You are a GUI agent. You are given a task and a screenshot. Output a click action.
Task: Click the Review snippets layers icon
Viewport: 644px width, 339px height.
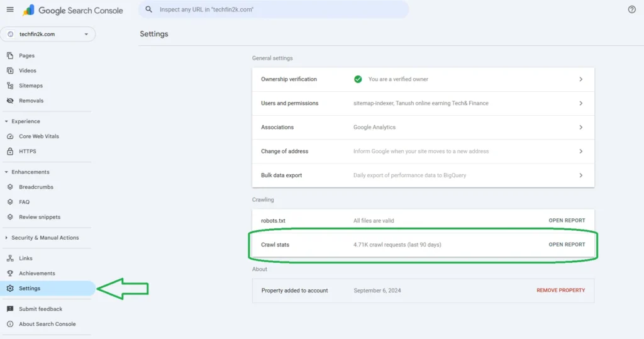tap(10, 217)
